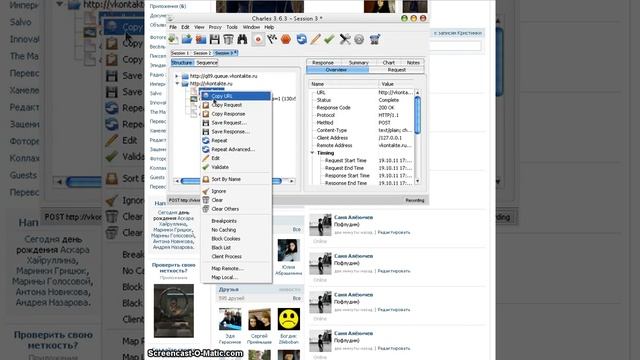Screen dimensions: 640x360
Task: Click the Save floppy disk toolbar icon
Action: pos(215,39)
